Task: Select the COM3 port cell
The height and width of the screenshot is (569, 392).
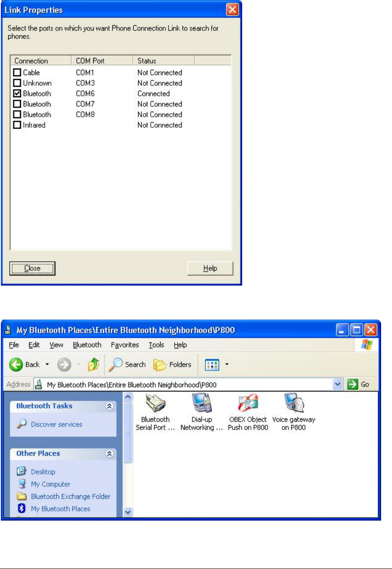Action: (85, 83)
